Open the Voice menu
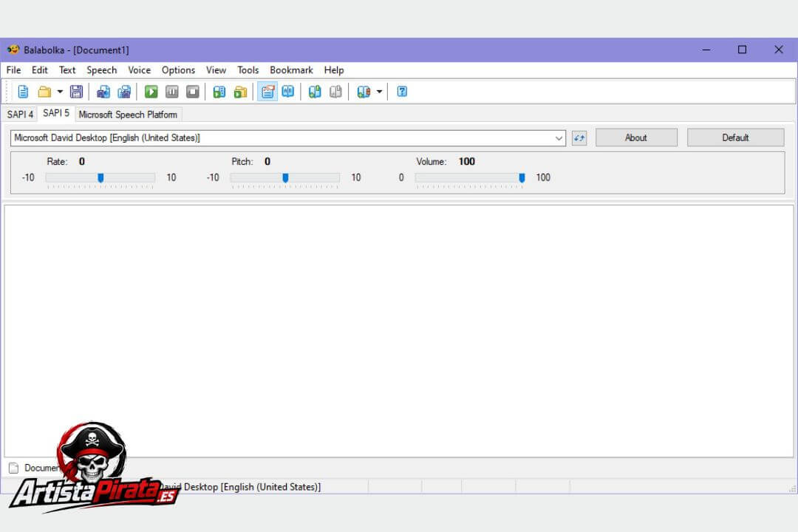Viewport: 798px width, 532px height. tap(140, 70)
